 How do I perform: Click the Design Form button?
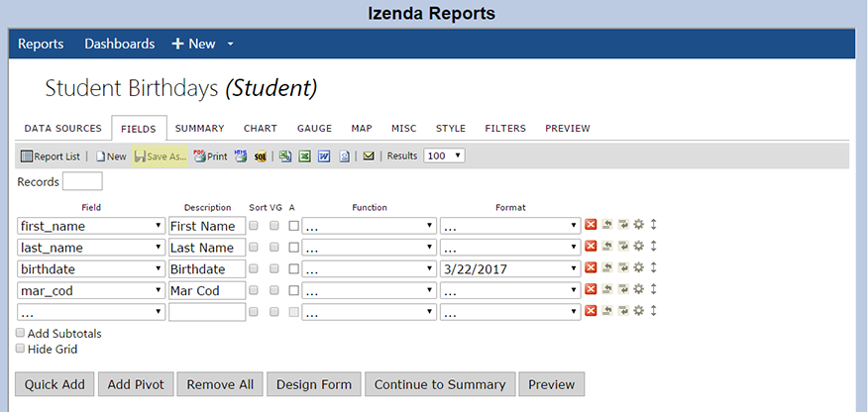pos(314,384)
